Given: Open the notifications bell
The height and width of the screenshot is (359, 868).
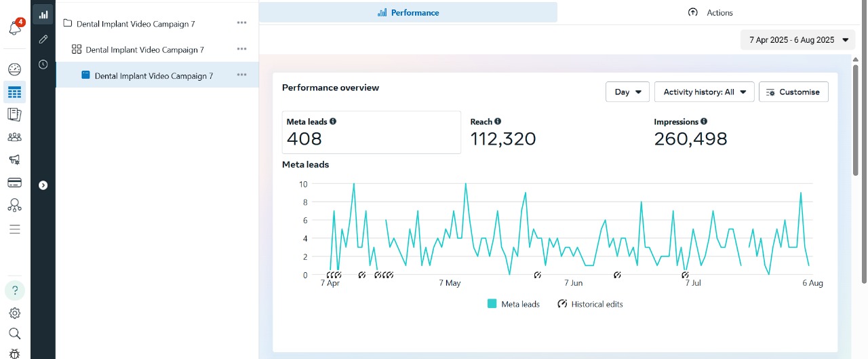Looking at the screenshot, I should [15, 29].
